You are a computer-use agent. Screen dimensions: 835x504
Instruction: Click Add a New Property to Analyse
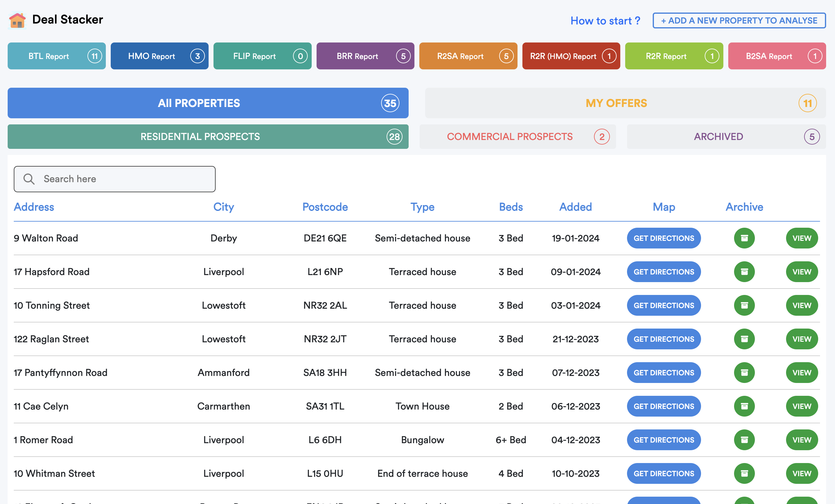pyautogui.click(x=739, y=21)
